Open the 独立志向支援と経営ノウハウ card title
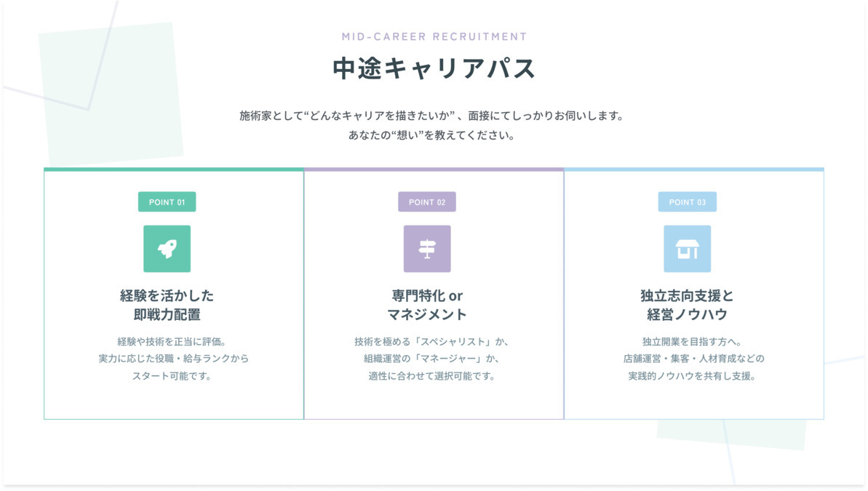 (x=687, y=306)
